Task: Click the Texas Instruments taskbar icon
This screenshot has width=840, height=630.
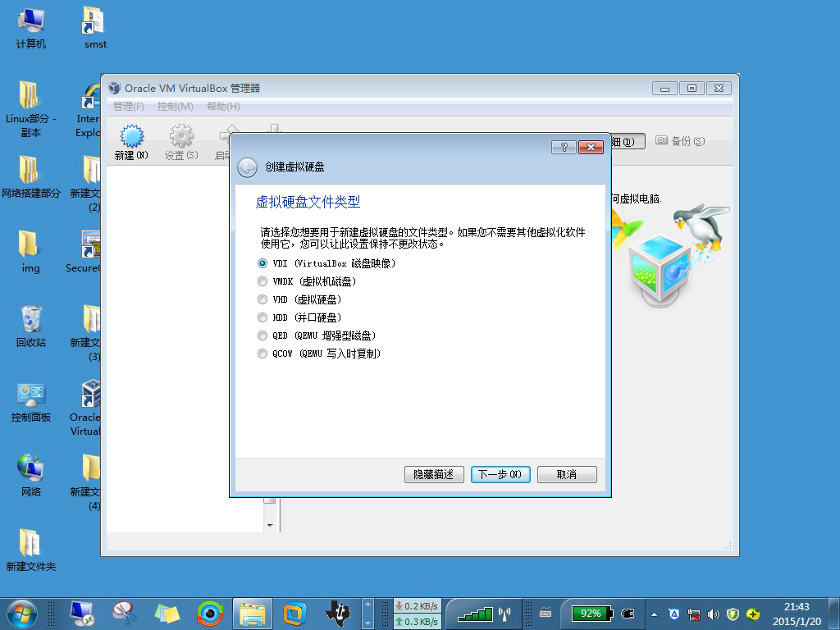Action: [x=337, y=614]
